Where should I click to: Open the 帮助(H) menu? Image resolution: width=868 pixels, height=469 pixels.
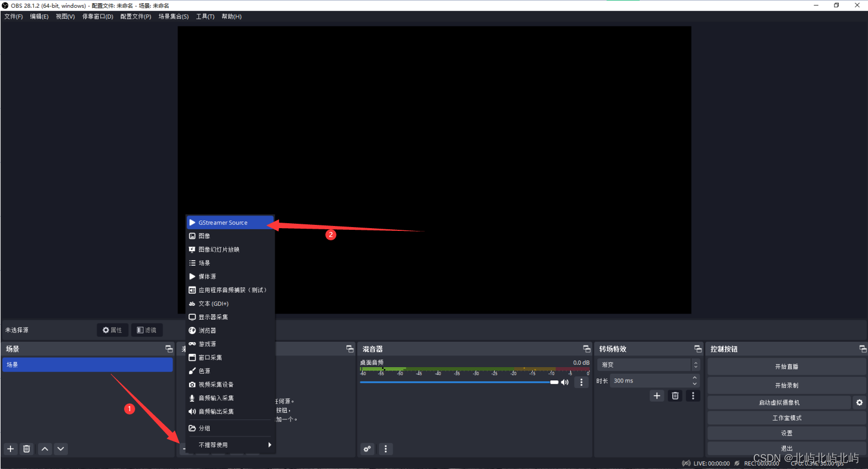click(x=232, y=17)
